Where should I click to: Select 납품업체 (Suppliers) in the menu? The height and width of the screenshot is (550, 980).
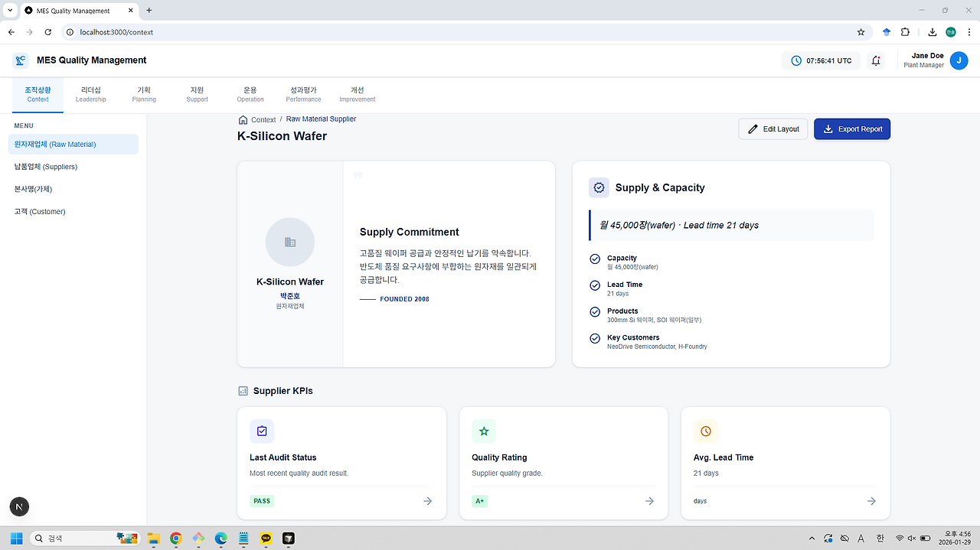tap(73, 167)
